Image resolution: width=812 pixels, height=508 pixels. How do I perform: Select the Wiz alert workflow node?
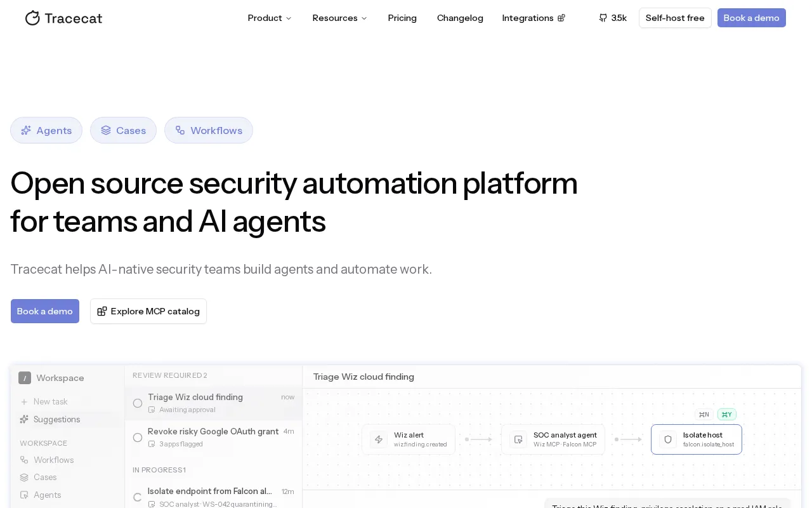(409, 439)
